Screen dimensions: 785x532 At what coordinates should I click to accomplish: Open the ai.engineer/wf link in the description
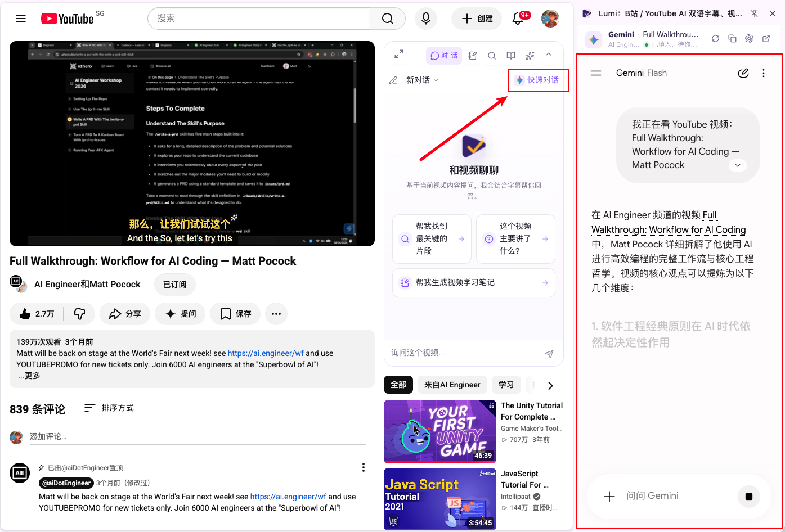(x=266, y=353)
